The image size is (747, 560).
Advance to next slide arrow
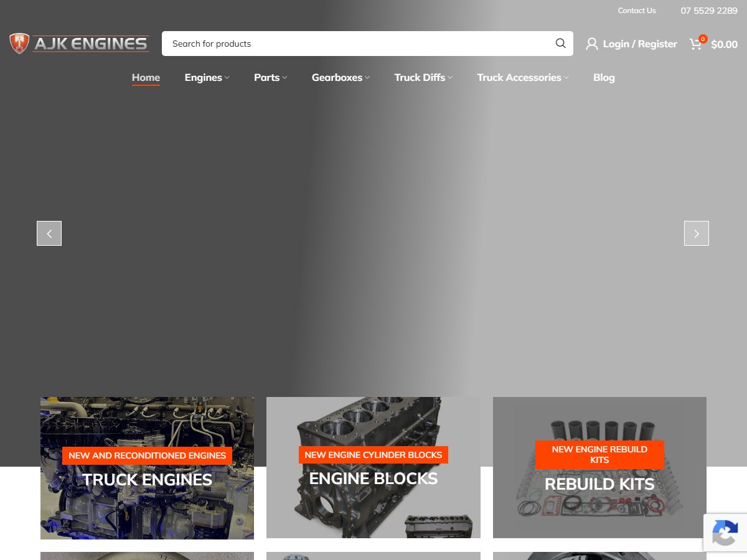pyautogui.click(x=697, y=233)
